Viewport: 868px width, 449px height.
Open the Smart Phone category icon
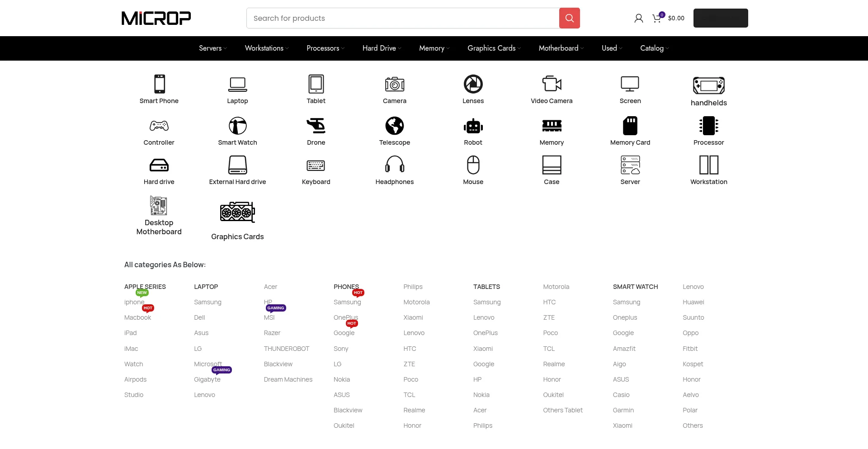(159, 84)
